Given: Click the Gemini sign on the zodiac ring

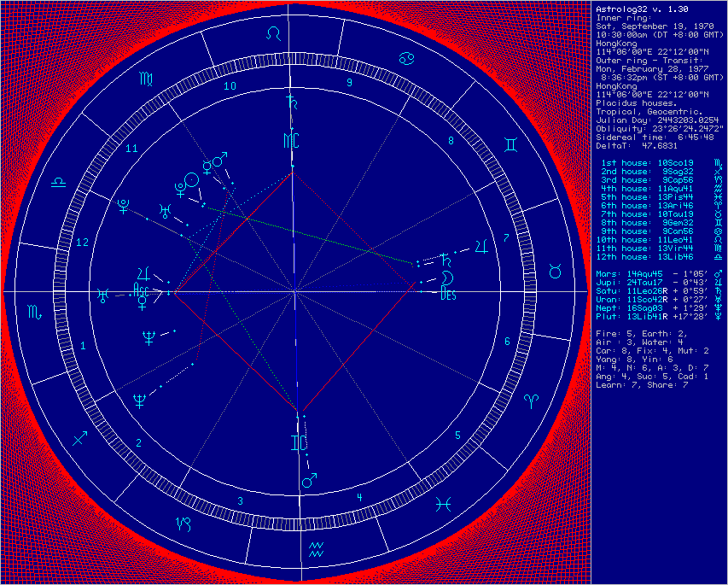Looking at the screenshot, I should pos(510,146).
